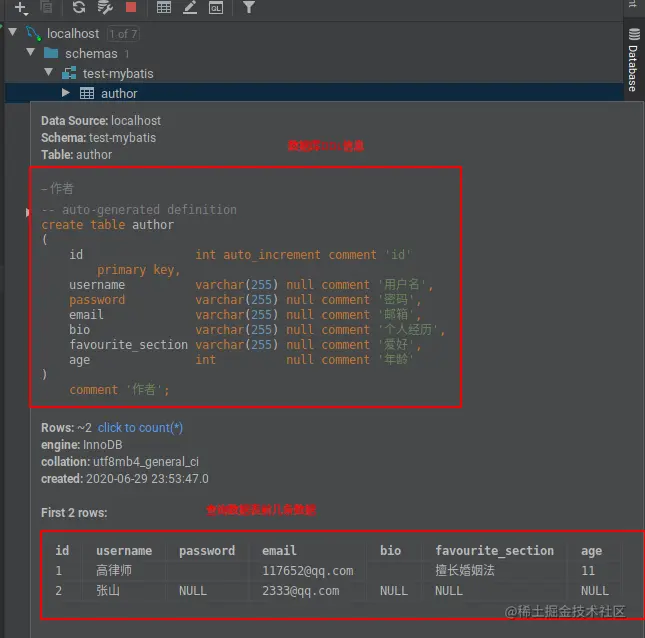
Task: Click the "click to count(*)" link
Action: (140, 428)
